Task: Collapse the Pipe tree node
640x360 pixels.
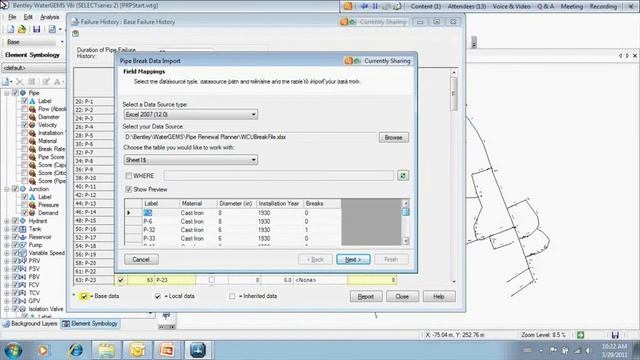Action: pos(7,93)
